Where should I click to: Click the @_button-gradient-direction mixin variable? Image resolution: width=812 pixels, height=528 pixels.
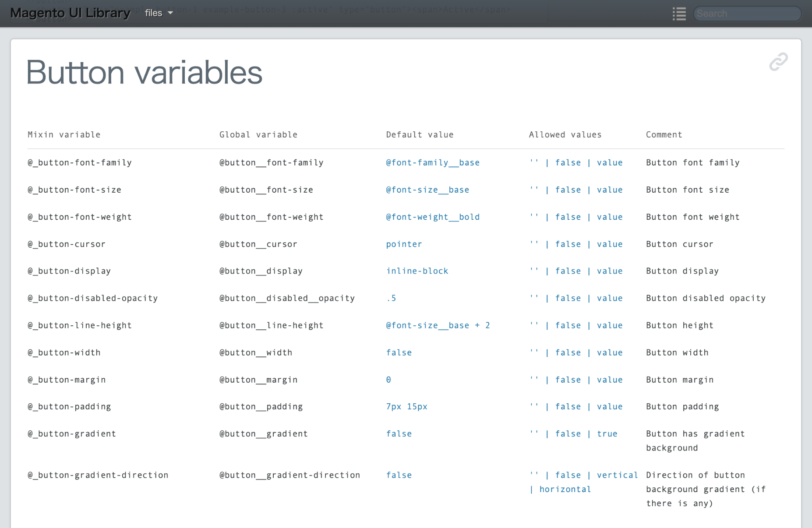(98, 475)
